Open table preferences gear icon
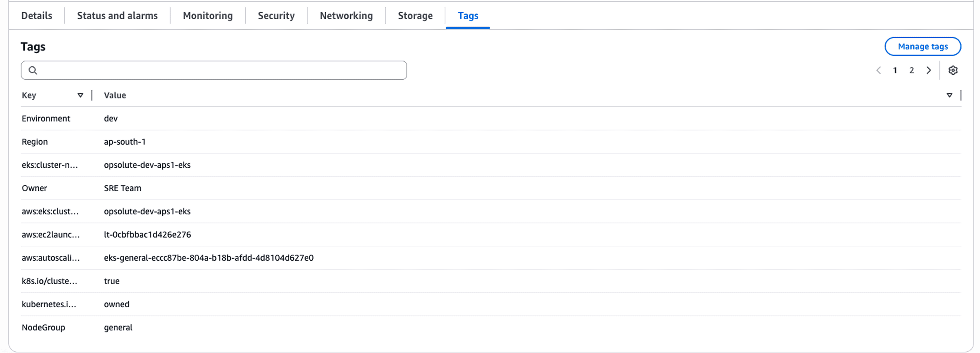980x353 pixels. pos(953,70)
